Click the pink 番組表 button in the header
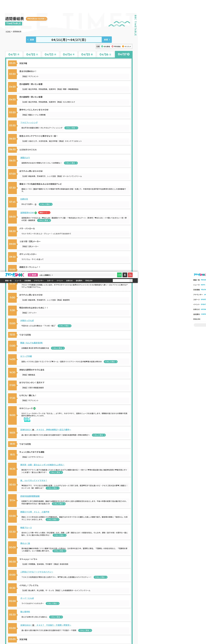 coord(33,275)
